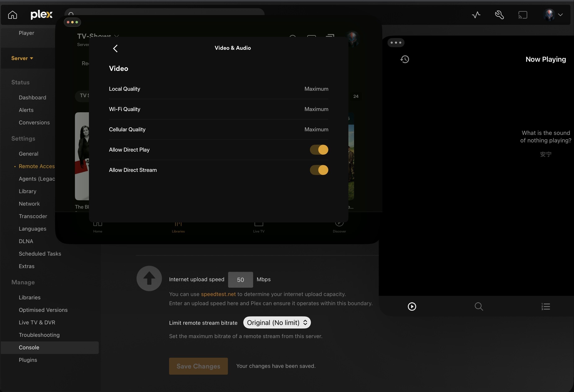Select Transcoder in settings sidebar
The image size is (574, 392).
coord(33,216)
